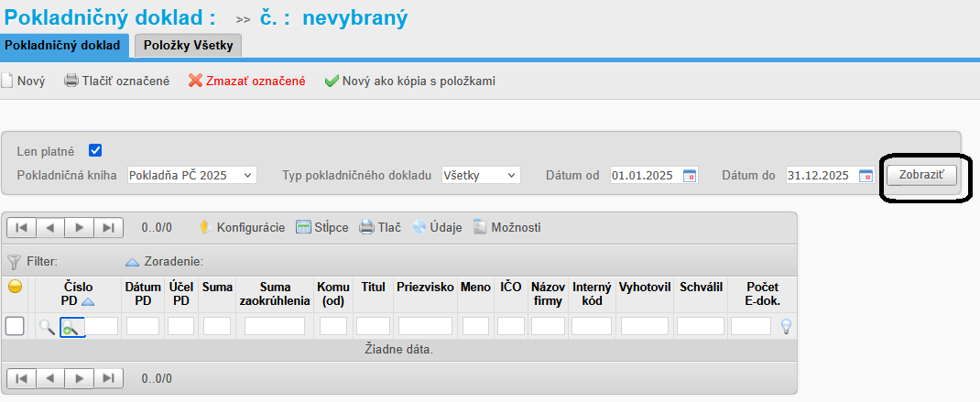
Task: Open the Pokladničná kniha dropdown
Action: pyautogui.click(x=191, y=175)
